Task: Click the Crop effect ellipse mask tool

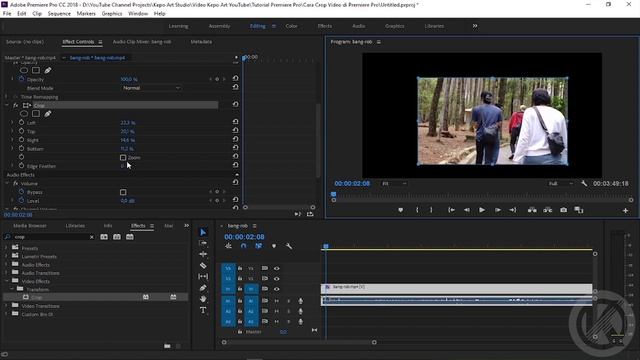Action: point(24,114)
